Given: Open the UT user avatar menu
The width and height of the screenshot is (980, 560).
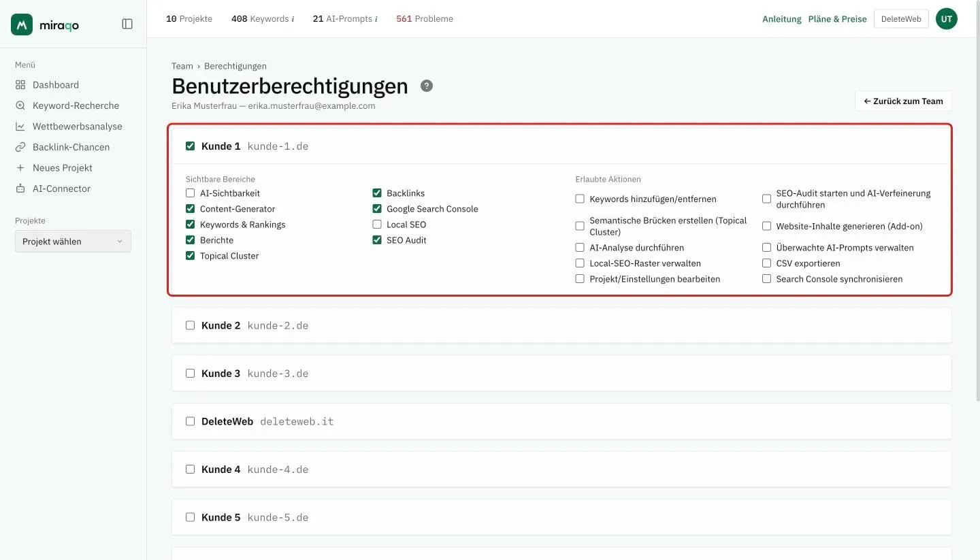Looking at the screenshot, I should 946,19.
